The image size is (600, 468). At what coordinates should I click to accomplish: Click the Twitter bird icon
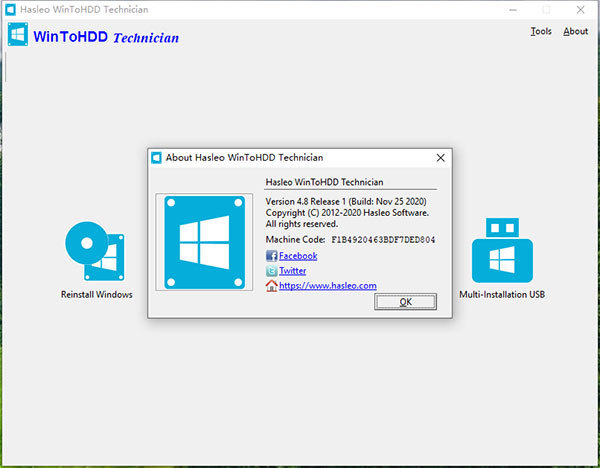click(271, 271)
